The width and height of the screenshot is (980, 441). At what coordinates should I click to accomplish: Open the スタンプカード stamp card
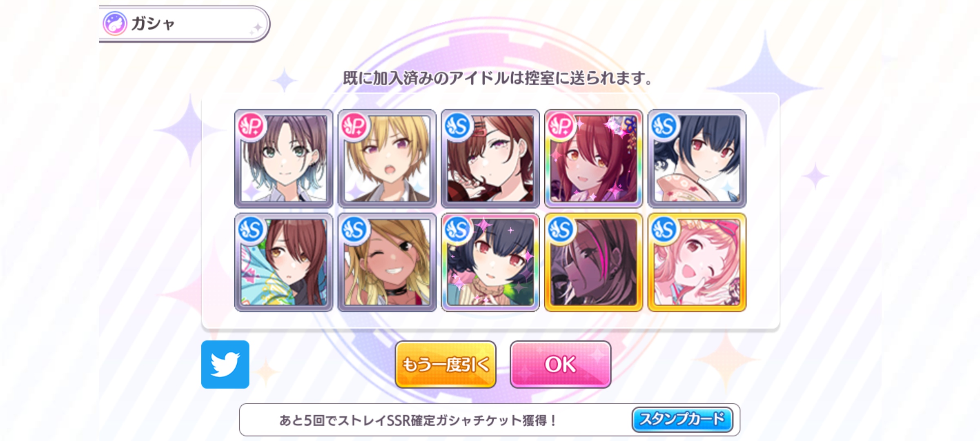[x=682, y=419]
